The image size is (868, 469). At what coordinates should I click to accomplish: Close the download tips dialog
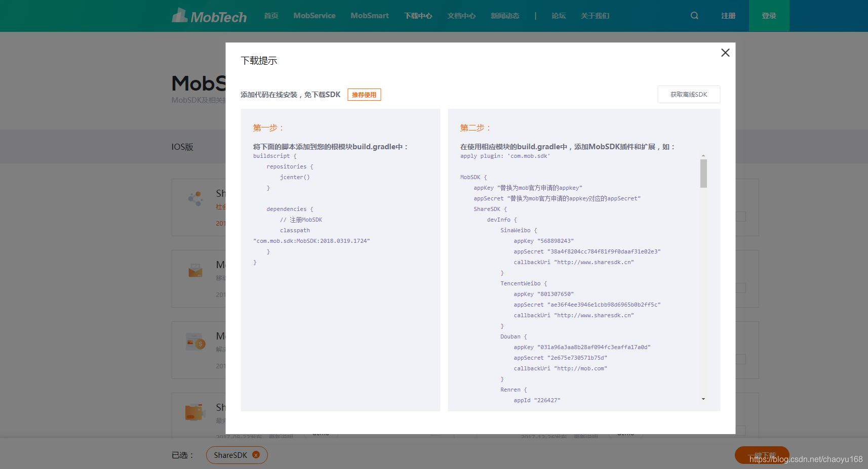click(x=725, y=53)
